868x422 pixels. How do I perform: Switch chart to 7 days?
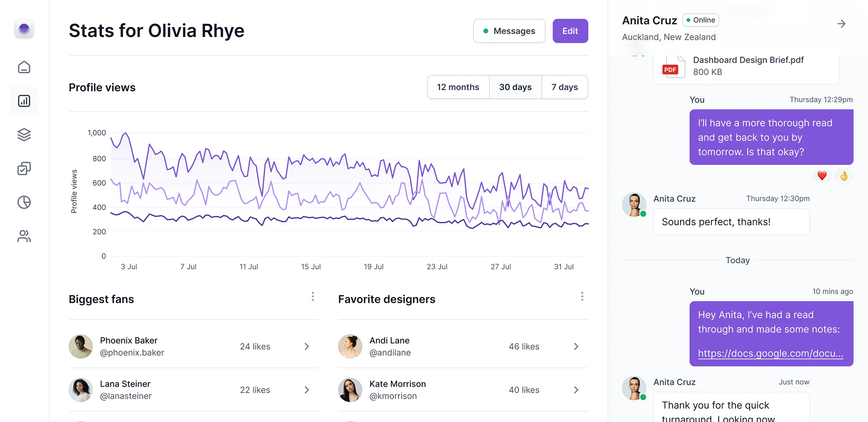pos(565,87)
